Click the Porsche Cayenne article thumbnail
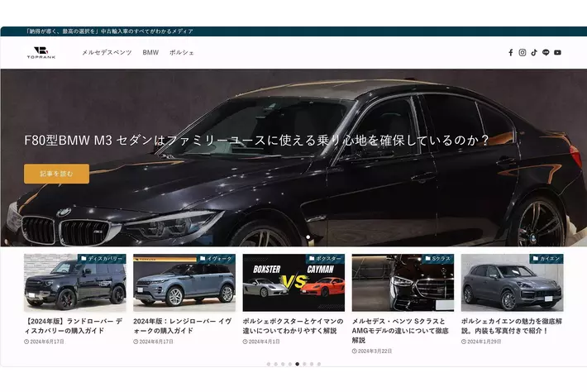Viewport: 587px width, 392px height. [512, 284]
